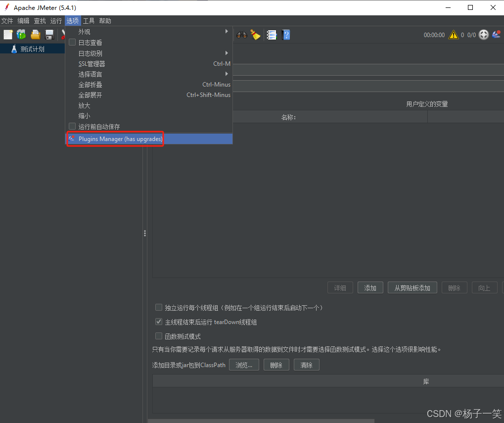Close the open 选项 menu
The image size is (504, 423).
tap(73, 21)
